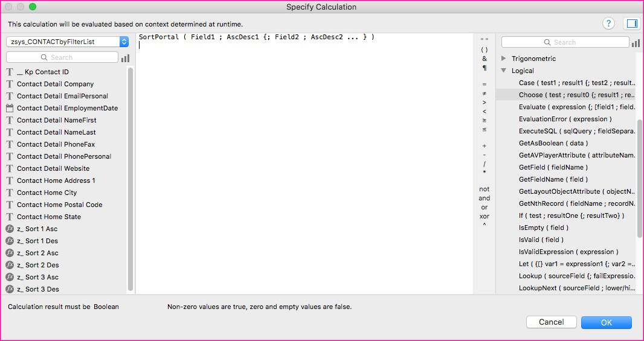Image resolution: width=644 pixels, height=341 pixels.
Task: Insert the greater-than-or-equal operator
Action: pyautogui.click(x=485, y=120)
